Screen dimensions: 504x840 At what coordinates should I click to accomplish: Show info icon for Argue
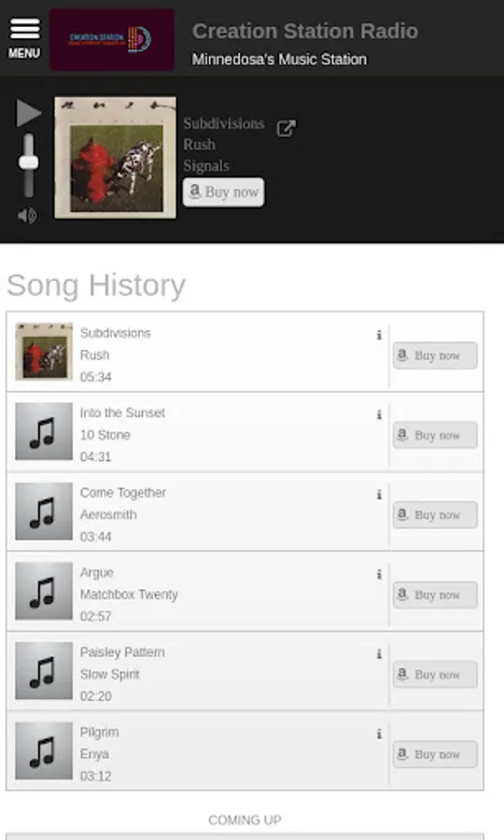[x=379, y=574]
